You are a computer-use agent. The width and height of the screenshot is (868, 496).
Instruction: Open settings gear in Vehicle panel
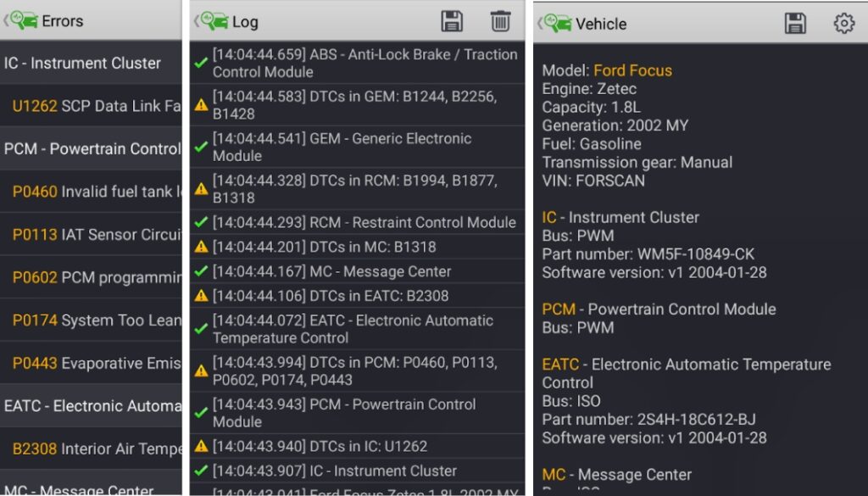[x=843, y=24]
